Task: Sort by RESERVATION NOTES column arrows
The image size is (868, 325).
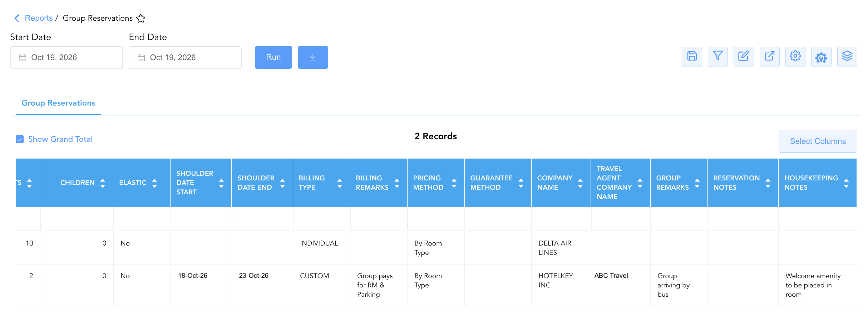Action: 768,183
